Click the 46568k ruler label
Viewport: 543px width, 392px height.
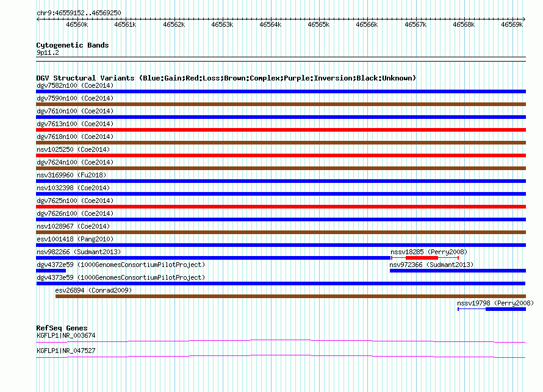[463, 24]
